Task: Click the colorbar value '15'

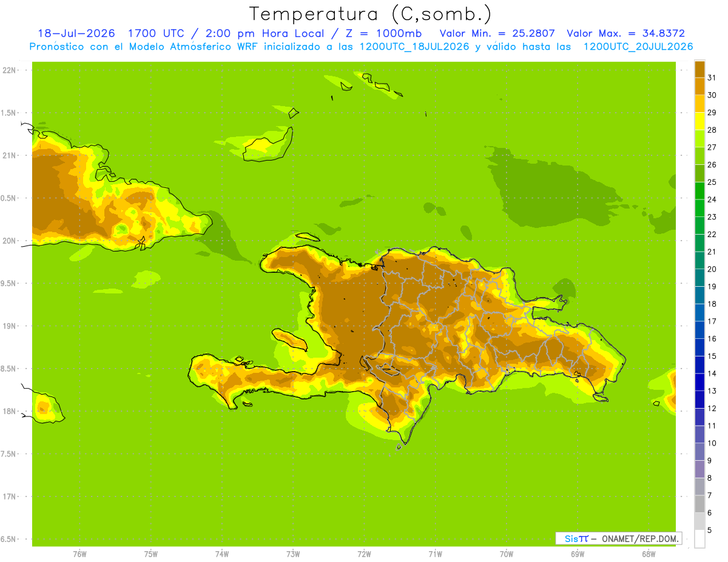Action: click(712, 356)
